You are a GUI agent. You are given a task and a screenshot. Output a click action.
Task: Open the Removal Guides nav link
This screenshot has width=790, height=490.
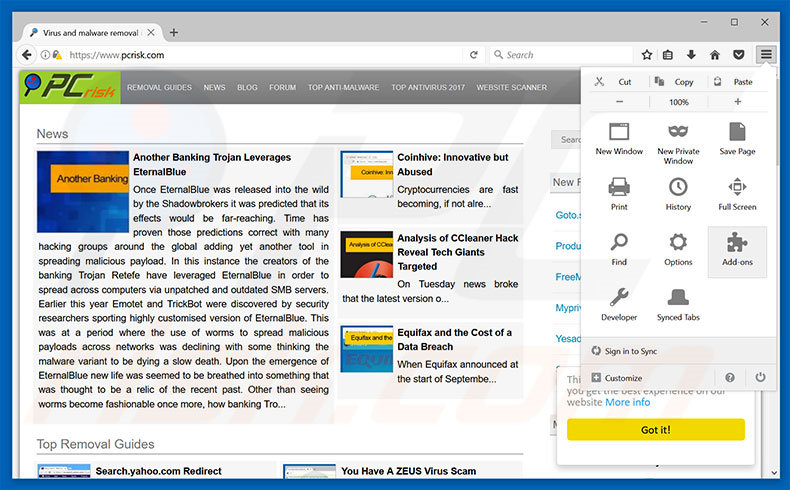coord(159,88)
